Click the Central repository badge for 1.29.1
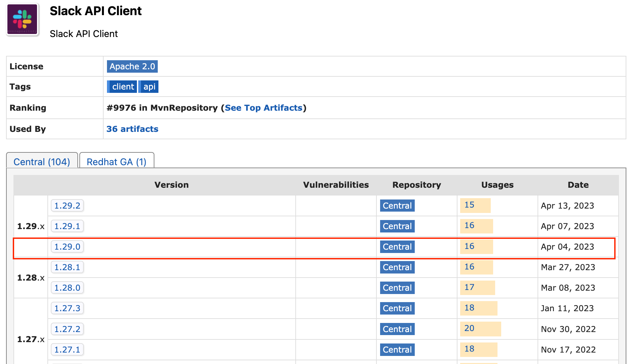The height and width of the screenshot is (364, 627). coord(397,226)
